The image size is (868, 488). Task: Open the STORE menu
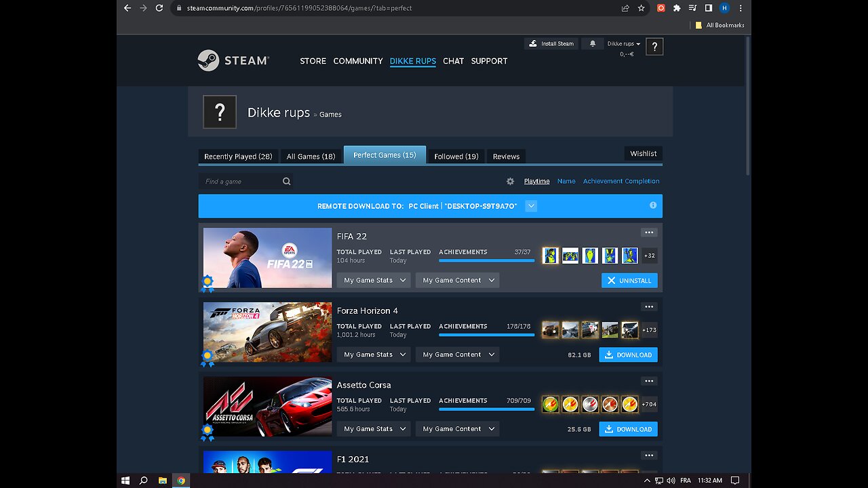coord(313,61)
